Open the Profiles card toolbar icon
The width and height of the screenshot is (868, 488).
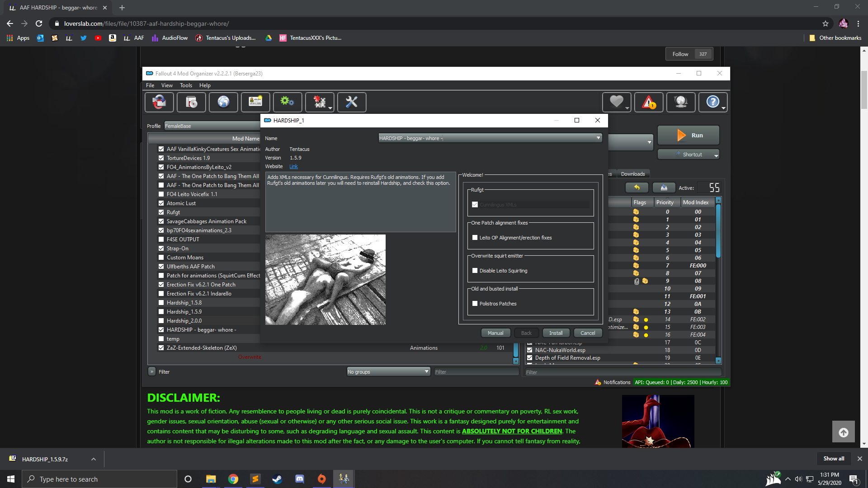pos(255,102)
